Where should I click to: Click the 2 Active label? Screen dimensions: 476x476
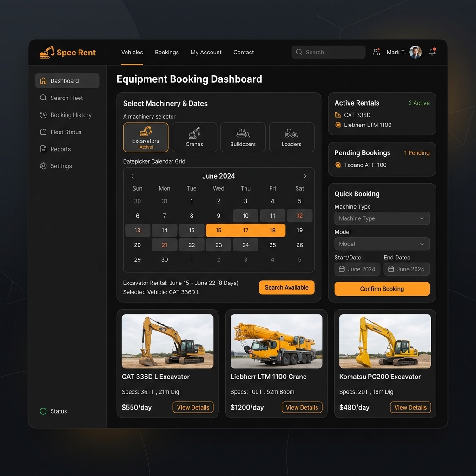(x=419, y=103)
